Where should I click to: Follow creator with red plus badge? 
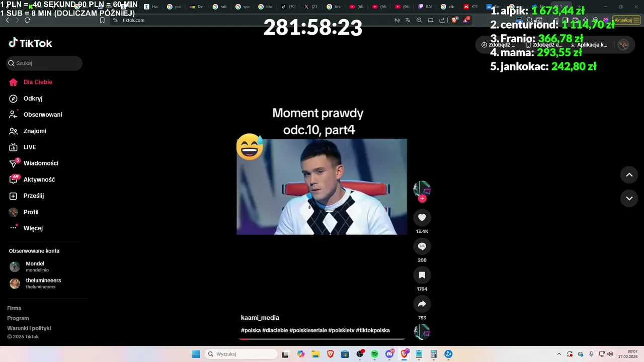pyautogui.click(x=422, y=199)
